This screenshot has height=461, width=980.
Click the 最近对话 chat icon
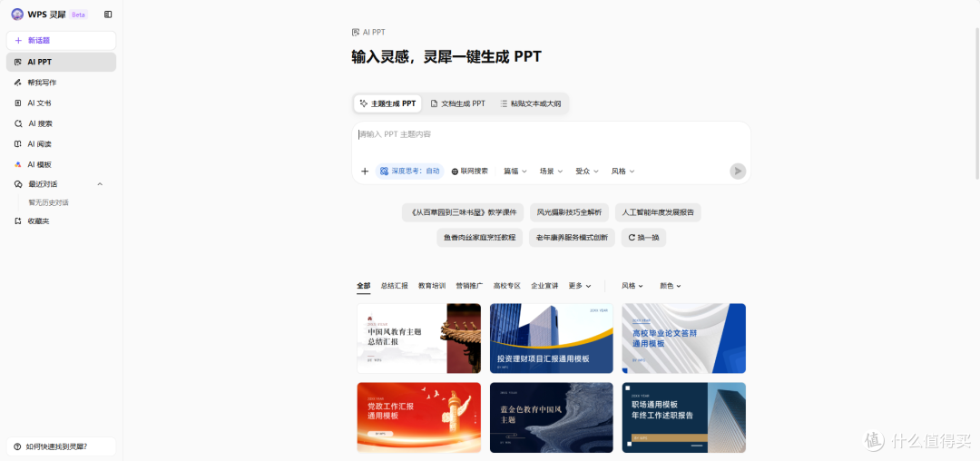(18, 184)
